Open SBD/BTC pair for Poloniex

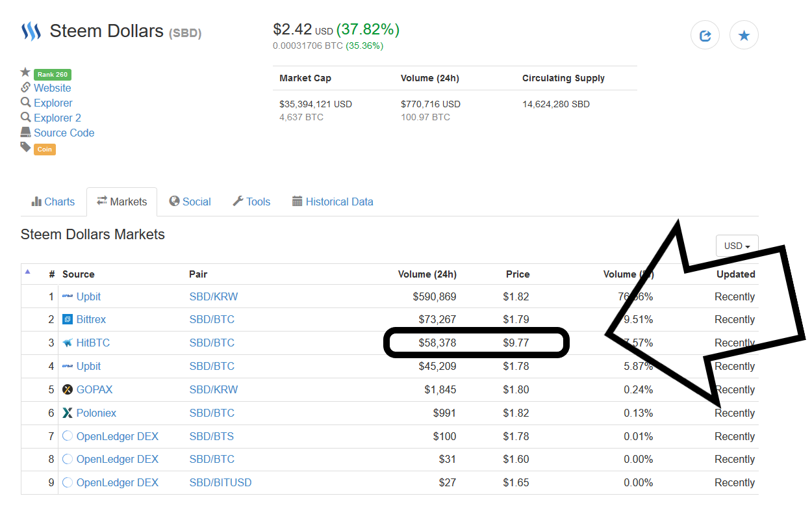point(212,413)
